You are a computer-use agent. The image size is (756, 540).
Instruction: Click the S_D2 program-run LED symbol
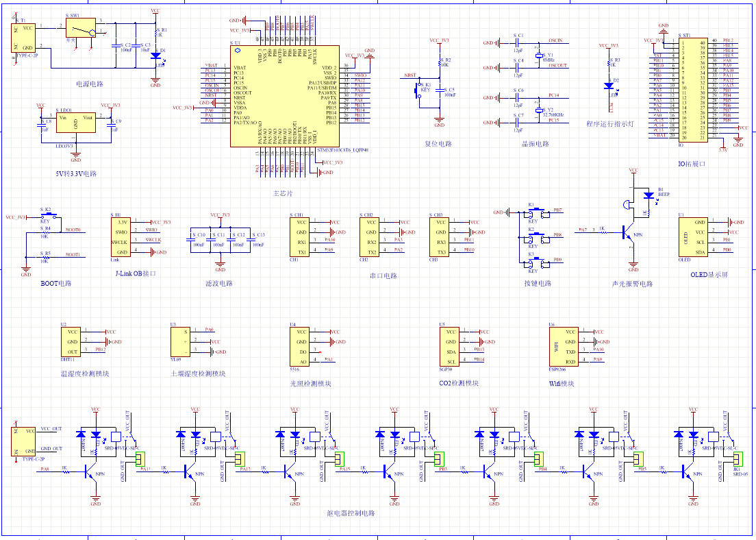pos(609,86)
